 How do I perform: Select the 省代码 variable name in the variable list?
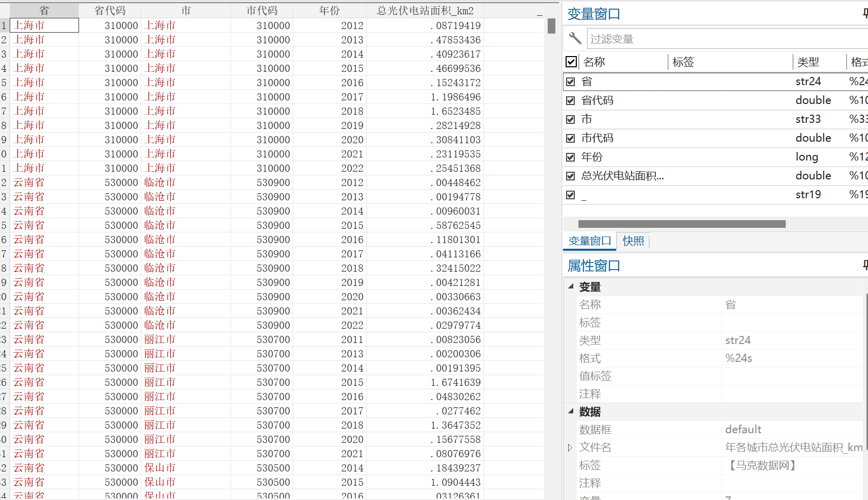click(x=597, y=100)
